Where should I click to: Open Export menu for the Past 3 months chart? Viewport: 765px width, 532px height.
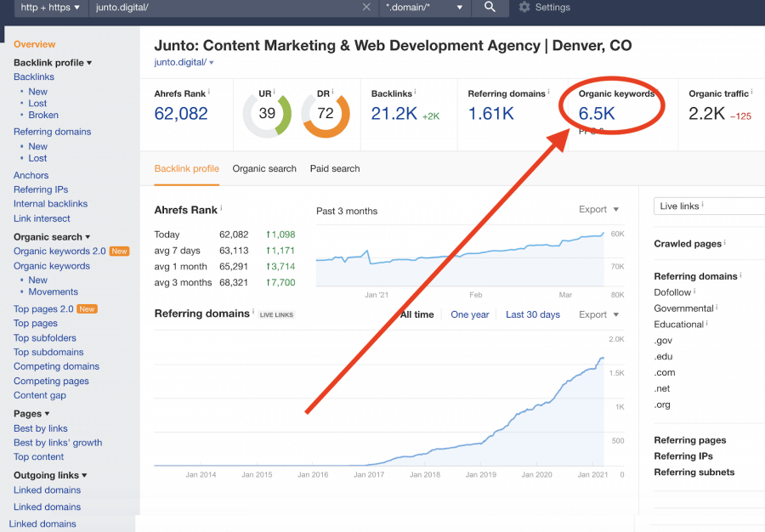598,209
